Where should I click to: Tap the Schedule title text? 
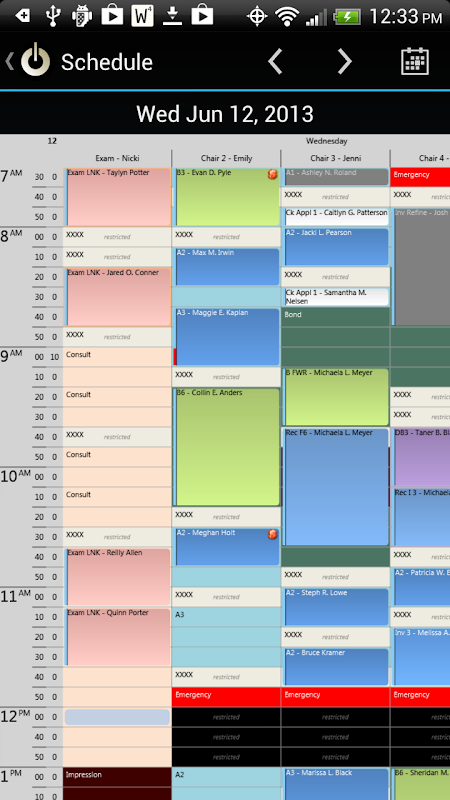click(107, 62)
